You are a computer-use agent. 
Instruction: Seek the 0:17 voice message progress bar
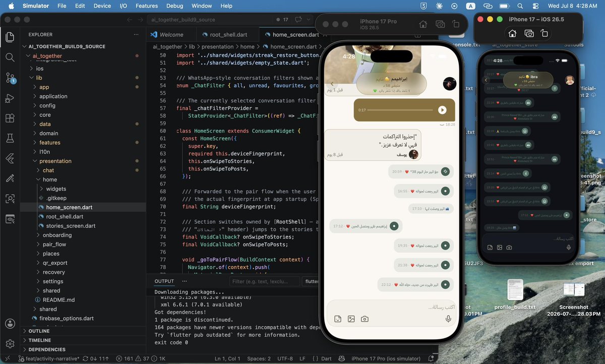point(401,110)
